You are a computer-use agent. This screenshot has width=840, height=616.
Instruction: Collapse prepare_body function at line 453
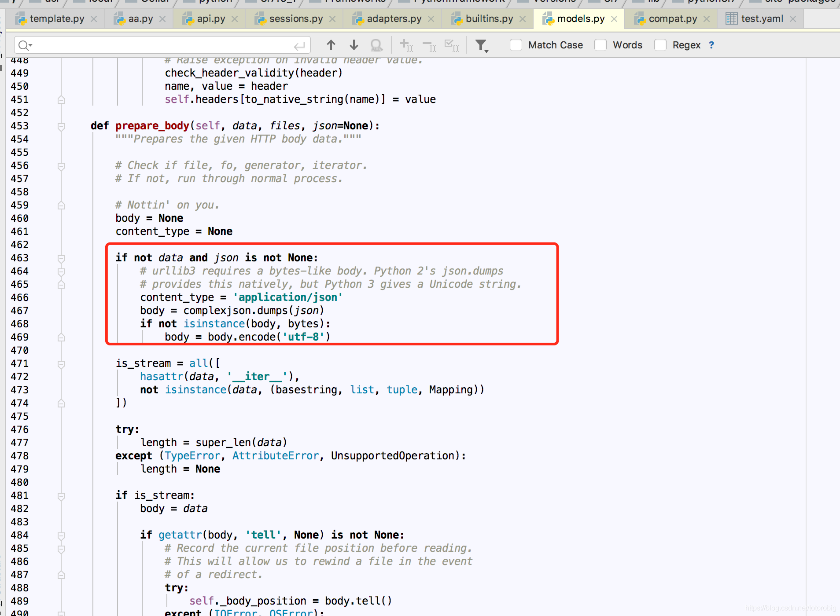point(61,126)
